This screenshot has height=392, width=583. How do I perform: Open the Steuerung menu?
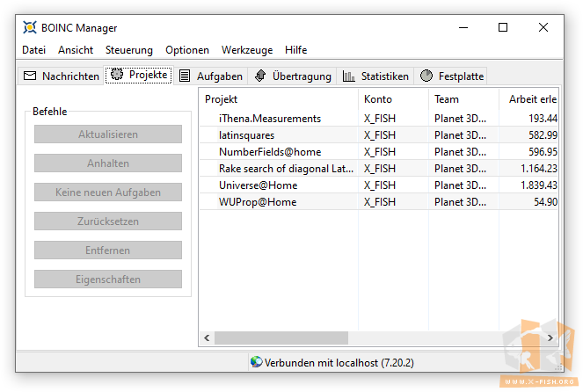coord(129,50)
